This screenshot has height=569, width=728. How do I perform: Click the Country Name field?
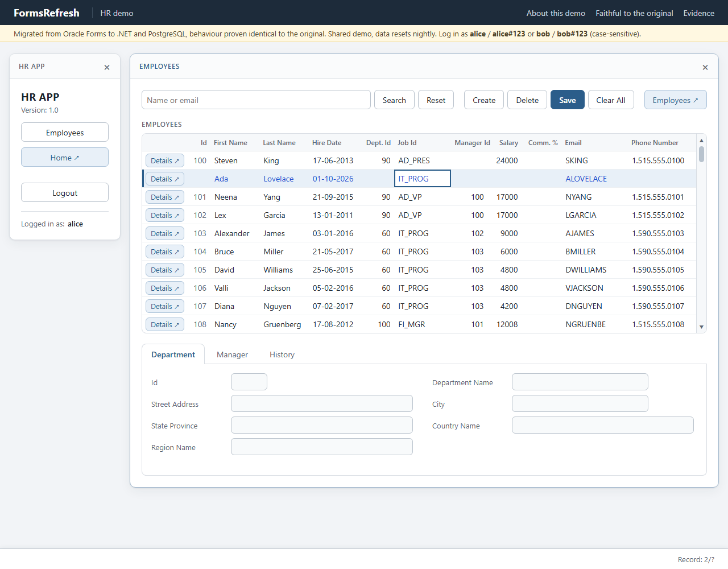(x=603, y=425)
